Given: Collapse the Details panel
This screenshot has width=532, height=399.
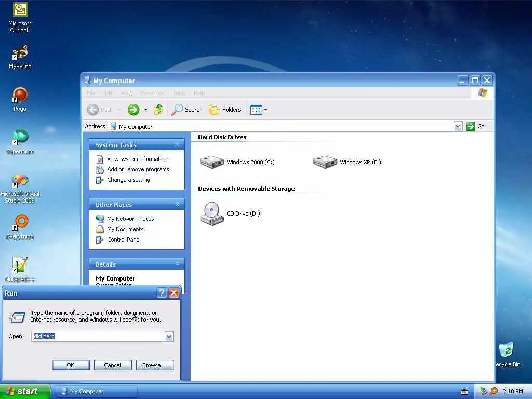Looking at the screenshot, I should coord(177,264).
